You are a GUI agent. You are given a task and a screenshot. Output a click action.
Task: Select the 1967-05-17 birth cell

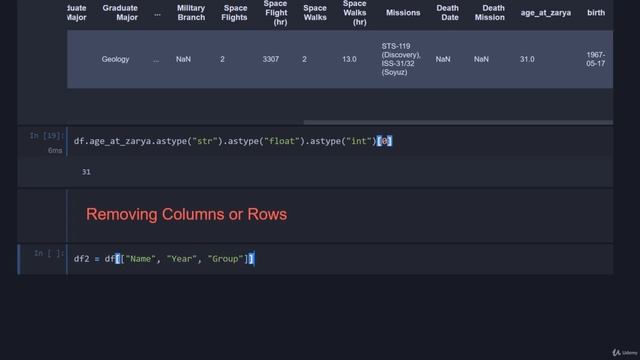point(596,59)
